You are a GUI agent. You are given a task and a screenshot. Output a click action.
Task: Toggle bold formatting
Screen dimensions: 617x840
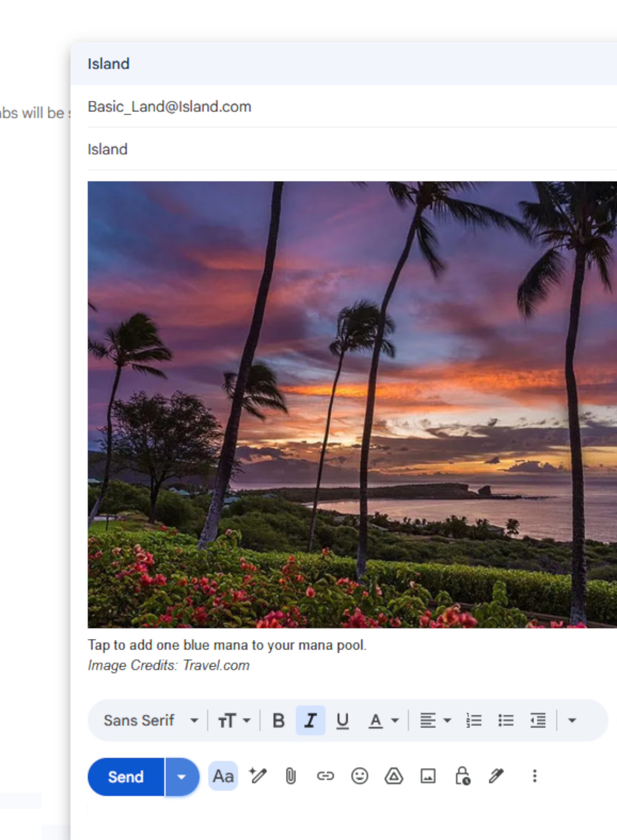[x=279, y=720]
